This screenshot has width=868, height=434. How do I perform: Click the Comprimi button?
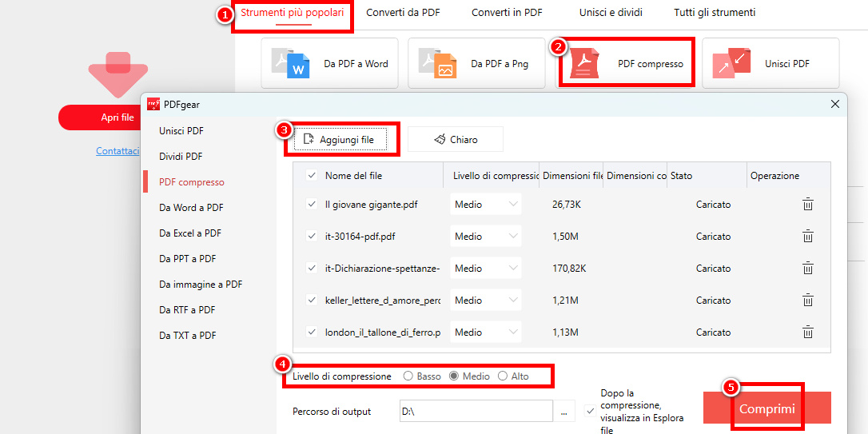pyautogui.click(x=767, y=408)
